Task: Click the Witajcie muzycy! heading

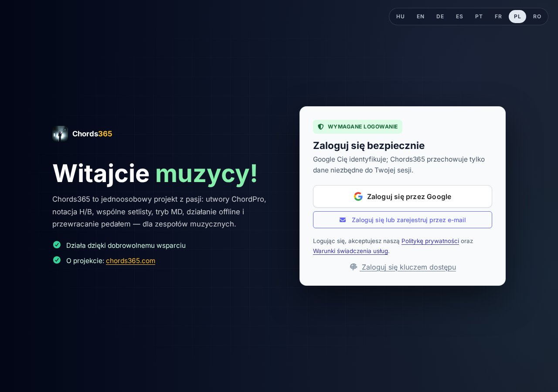Action: click(155, 173)
